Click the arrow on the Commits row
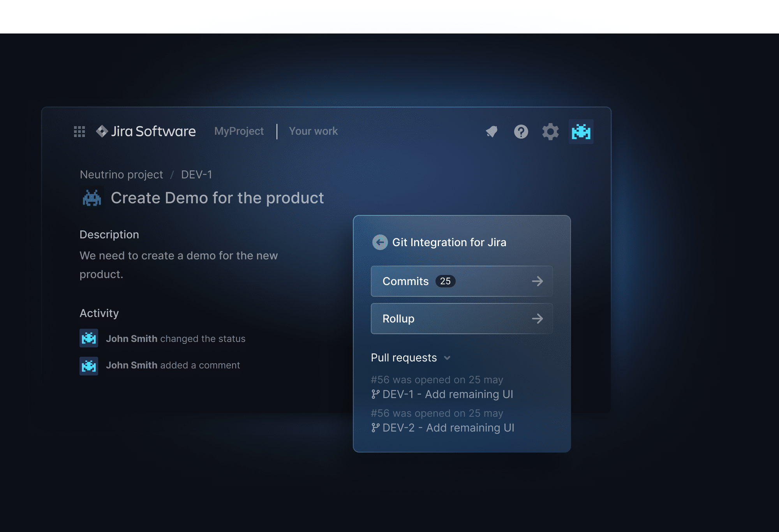The image size is (779, 532). (x=538, y=281)
